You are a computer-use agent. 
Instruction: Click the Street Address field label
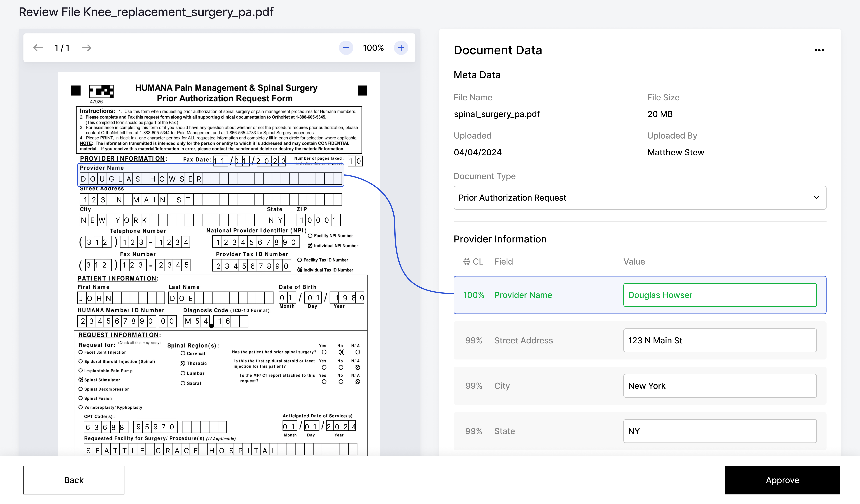tap(523, 340)
